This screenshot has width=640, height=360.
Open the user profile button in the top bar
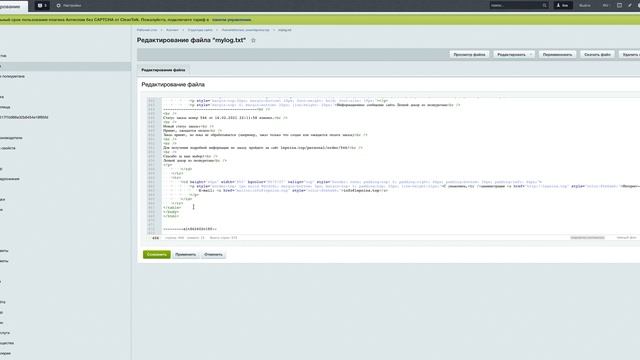point(563,5)
